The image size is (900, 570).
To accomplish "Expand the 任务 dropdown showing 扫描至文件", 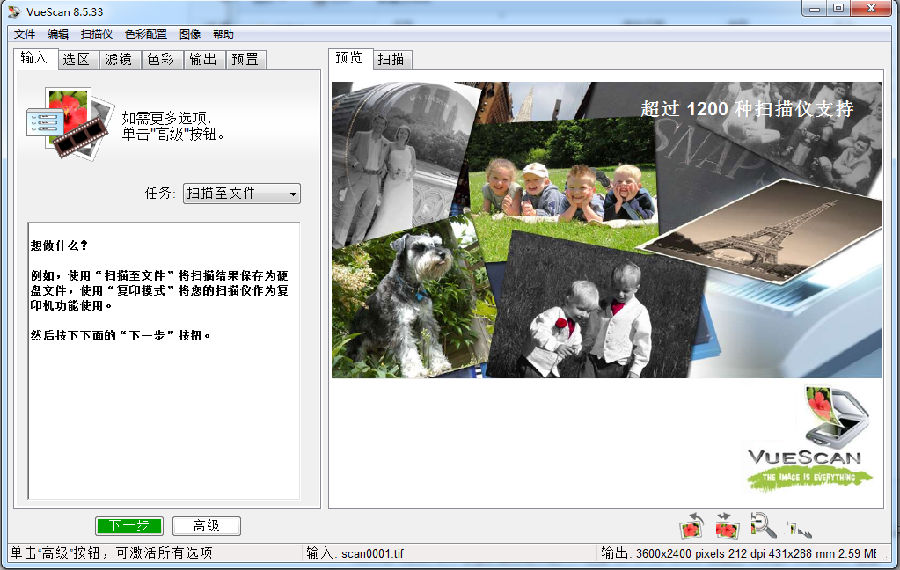I will 241,193.
